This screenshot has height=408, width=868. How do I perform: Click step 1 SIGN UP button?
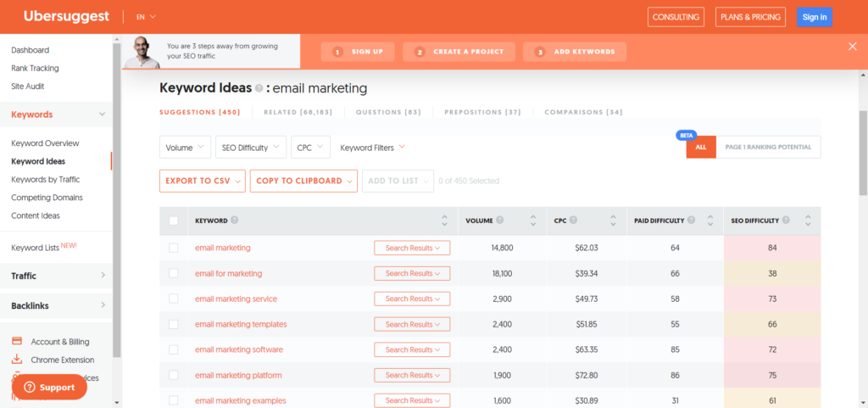pos(358,52)
